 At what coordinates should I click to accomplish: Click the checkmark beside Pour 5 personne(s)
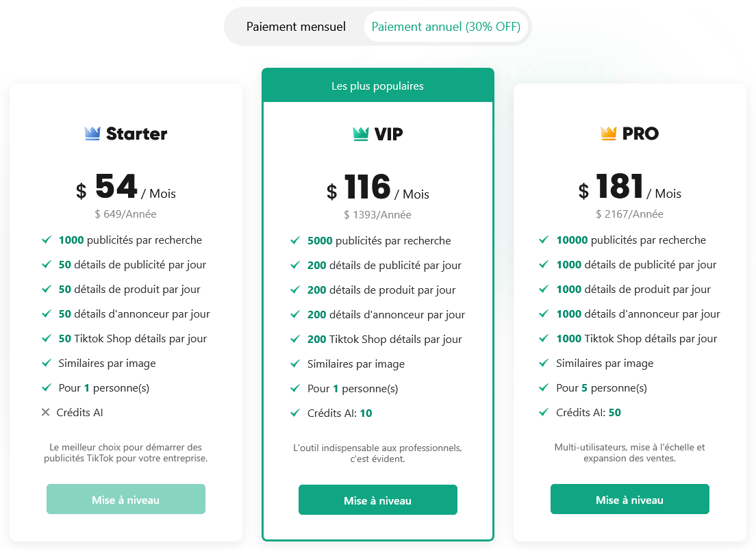[x=544, y=388]
